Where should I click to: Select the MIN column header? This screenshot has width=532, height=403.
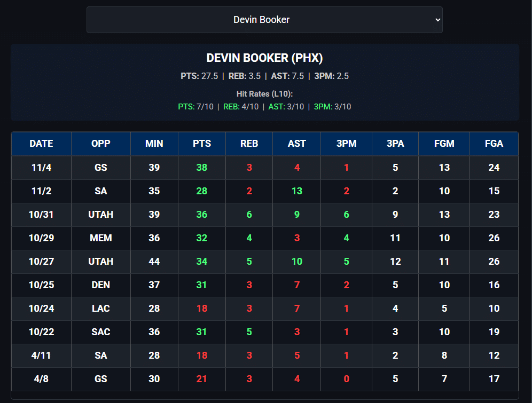tap(154, 144)
